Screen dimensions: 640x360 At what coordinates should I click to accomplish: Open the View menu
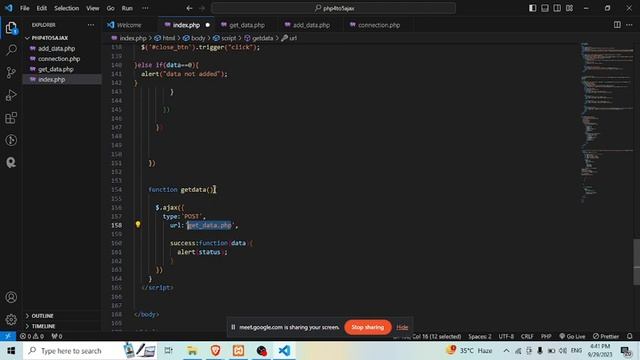coord(93,8)
